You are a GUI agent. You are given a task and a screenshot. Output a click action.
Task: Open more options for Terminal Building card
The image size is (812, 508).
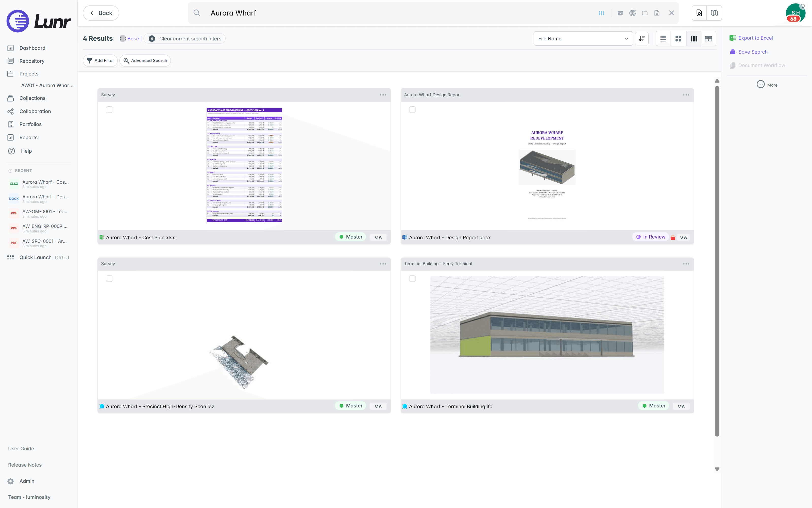[686, 264]
